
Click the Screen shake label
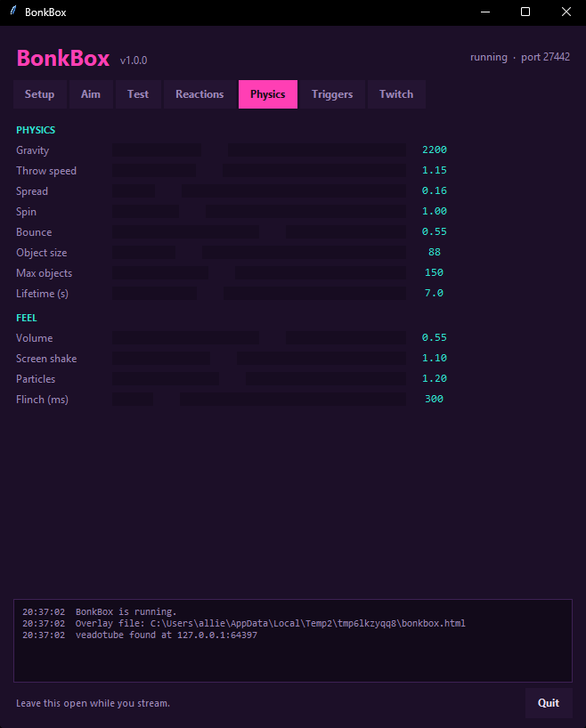(x=46, y=359)
